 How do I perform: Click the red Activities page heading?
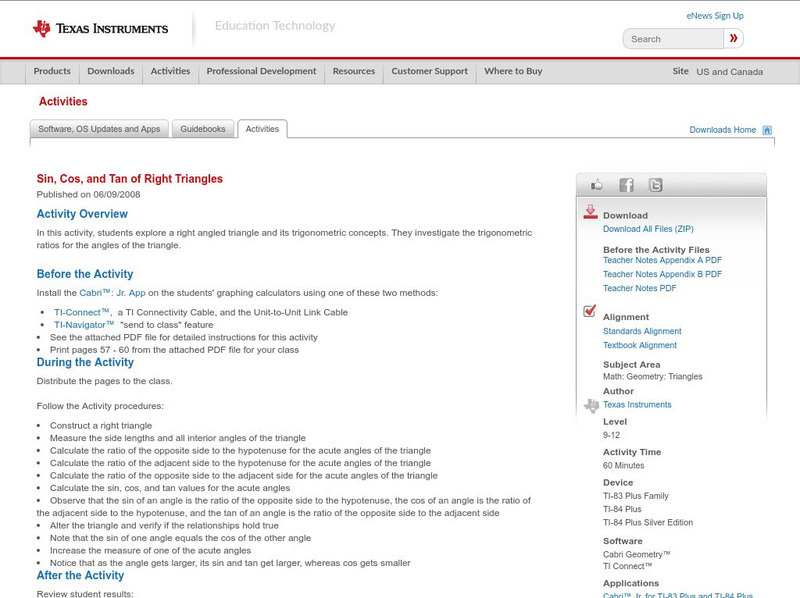point(63,102)
